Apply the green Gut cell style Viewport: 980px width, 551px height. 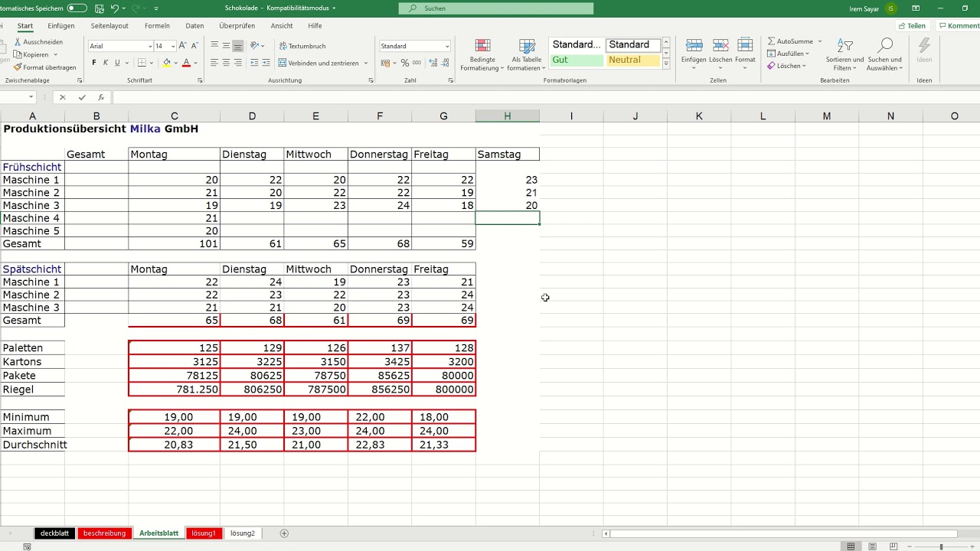coord(577,60)
